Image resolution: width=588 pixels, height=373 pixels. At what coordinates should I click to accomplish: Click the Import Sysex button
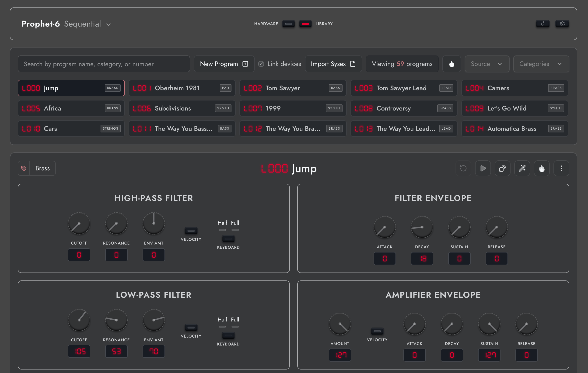[333, 64]
